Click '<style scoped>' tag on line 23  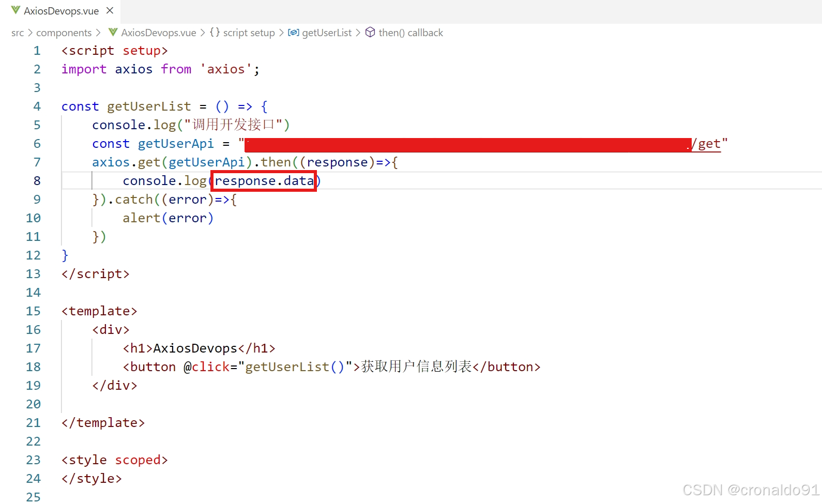tap(115, 460)
